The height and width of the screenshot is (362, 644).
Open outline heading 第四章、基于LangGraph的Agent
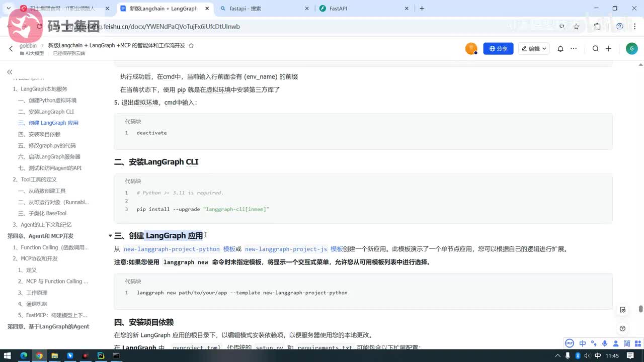[x=48, y=326]
